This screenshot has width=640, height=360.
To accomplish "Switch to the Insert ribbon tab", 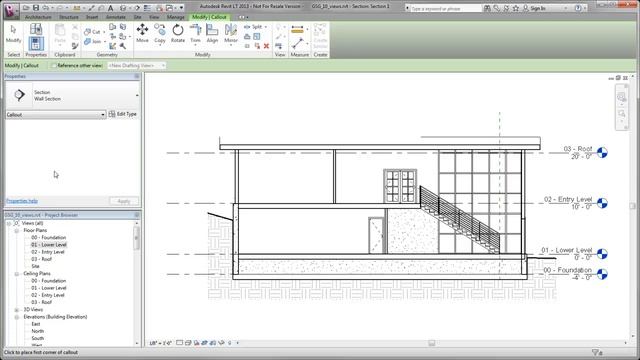I will 92,17.
